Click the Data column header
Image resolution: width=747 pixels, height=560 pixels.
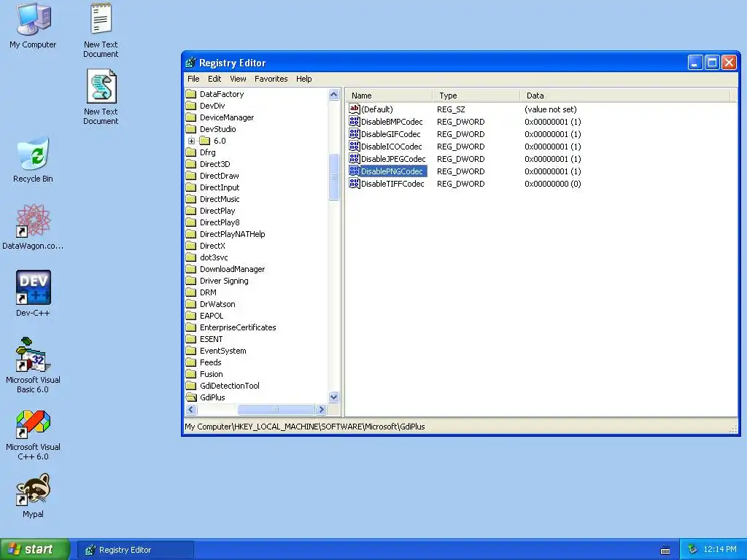[625, 96]
